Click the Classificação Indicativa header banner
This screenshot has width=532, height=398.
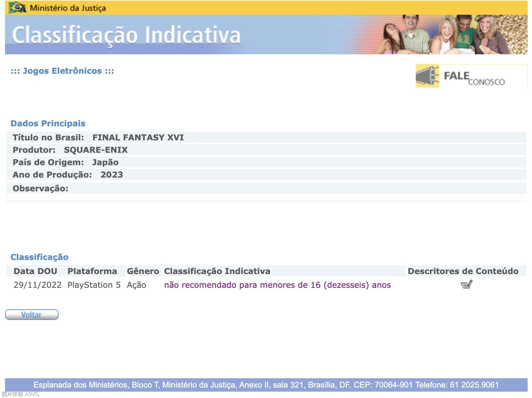click(266, 35)
